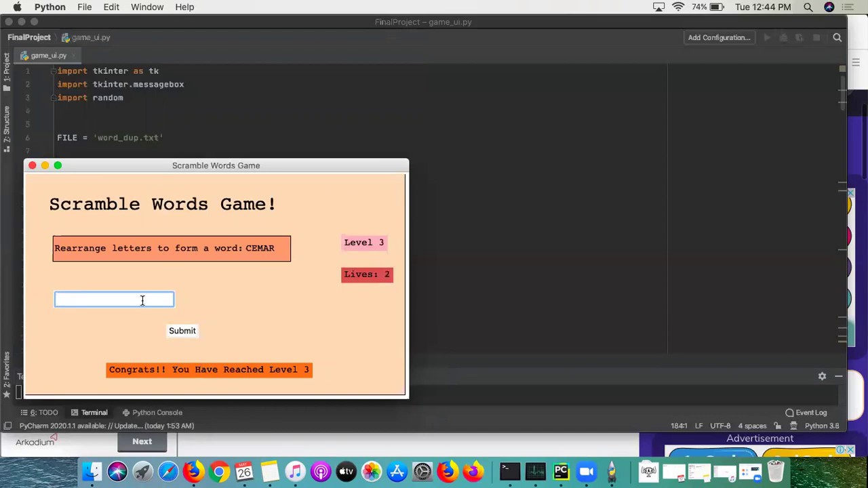Screen dimensions: 868x488
Task: Click the Debug bug icon in PyCharm toolbar
Action: coord(783,38)
